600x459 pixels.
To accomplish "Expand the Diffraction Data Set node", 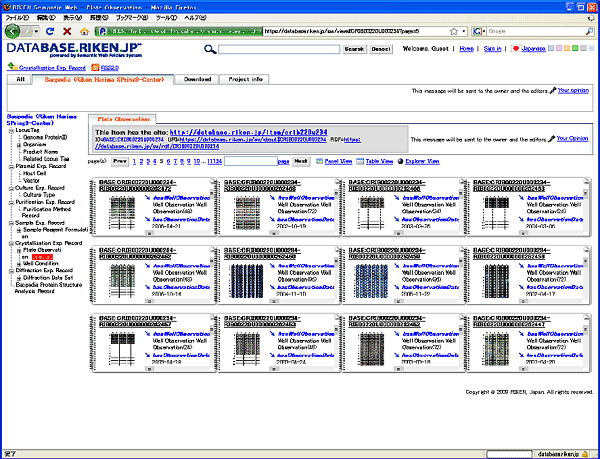I will pos(17,276).
